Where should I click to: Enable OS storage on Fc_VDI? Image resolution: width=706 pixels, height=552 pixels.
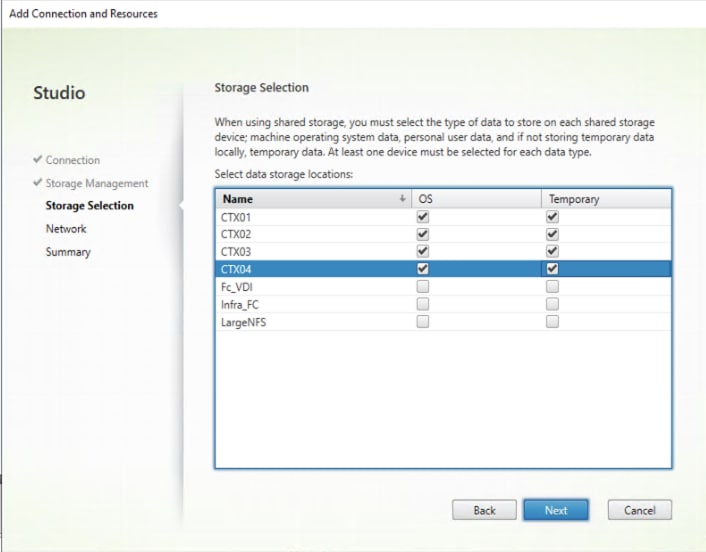click(x=422, y=286)
